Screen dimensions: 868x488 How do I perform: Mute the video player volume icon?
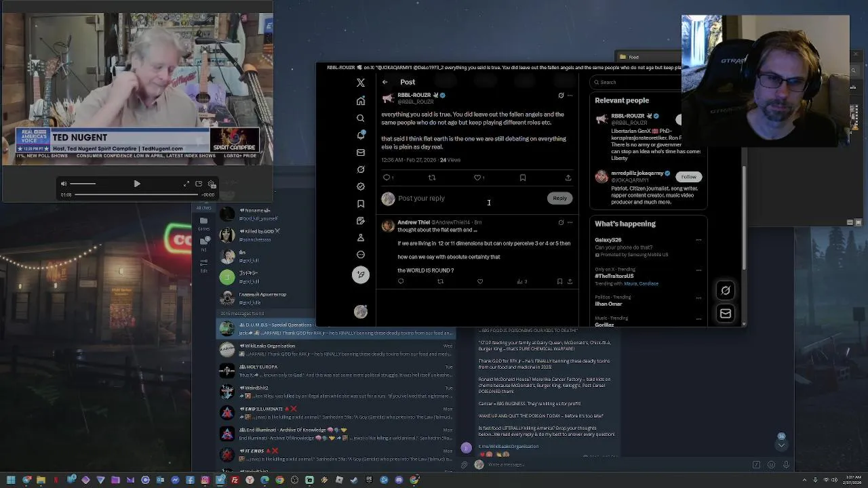(64, 184)
